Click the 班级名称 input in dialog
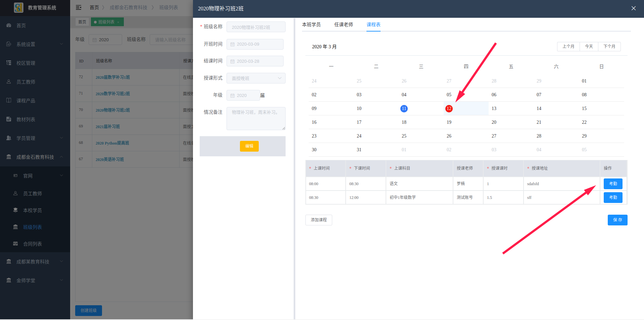 point(256,27)
